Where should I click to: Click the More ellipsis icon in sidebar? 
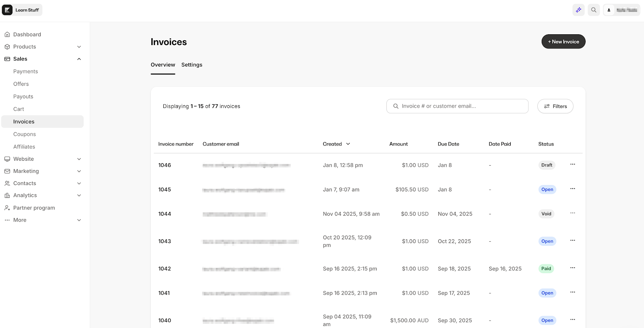(7, 220)
